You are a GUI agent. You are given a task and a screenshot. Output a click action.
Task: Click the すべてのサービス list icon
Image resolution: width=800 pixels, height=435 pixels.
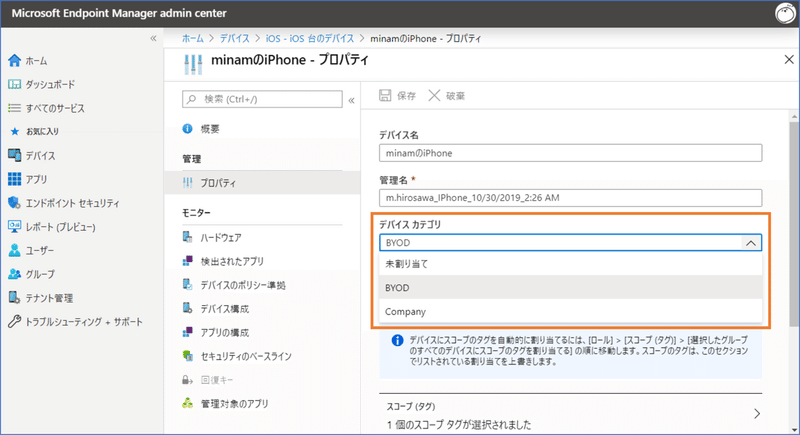click(x=14, y=108)
